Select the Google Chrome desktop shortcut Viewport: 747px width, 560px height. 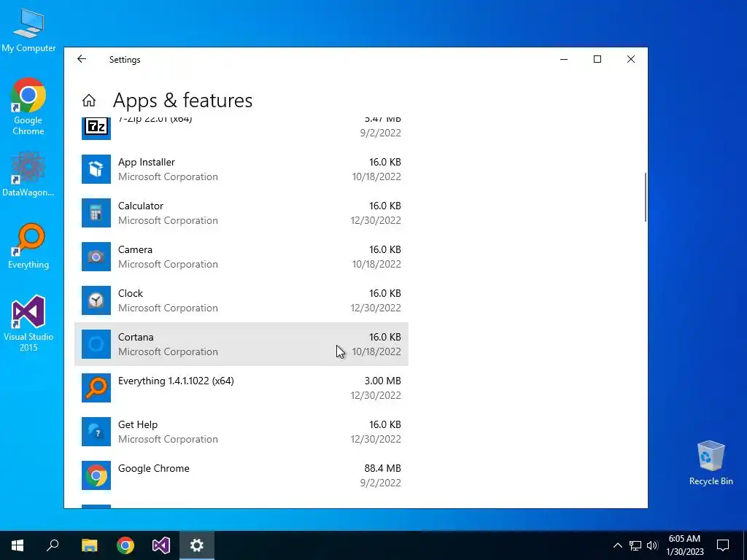click(28, 106)
